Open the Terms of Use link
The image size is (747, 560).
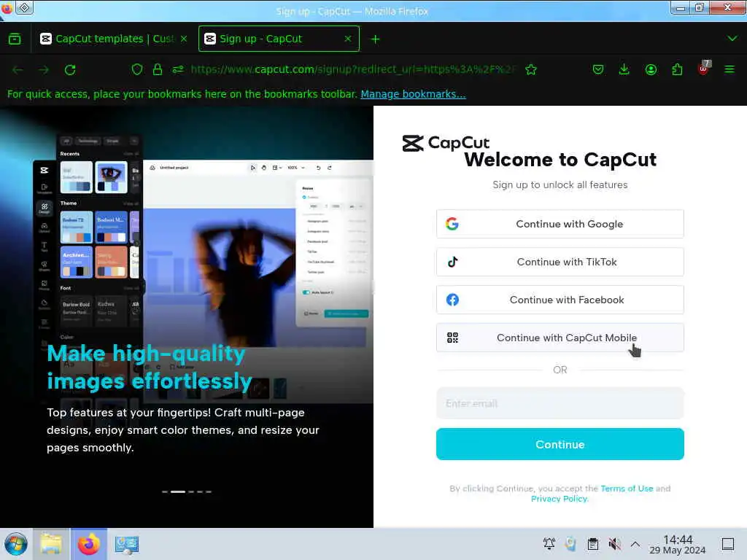click(x=627, y=489)
